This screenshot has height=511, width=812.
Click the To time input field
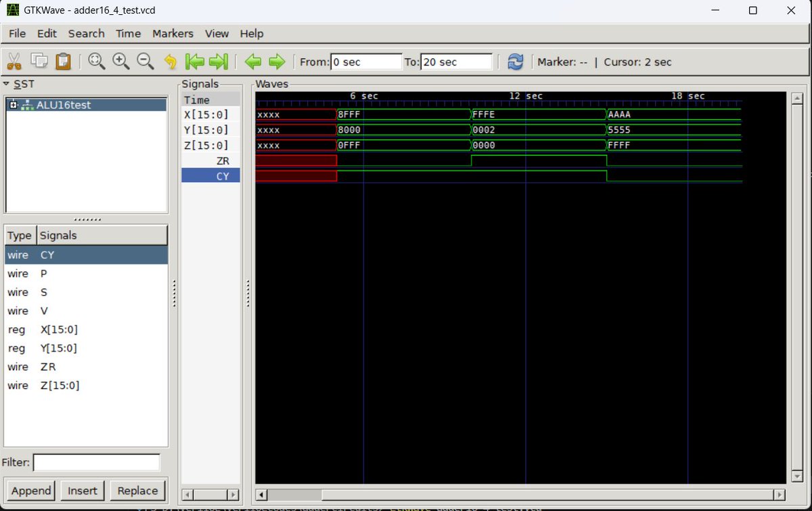point(456,62)
